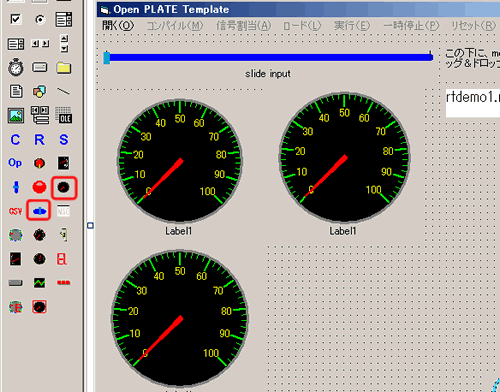The height and width of the screenshot is (392, 500).
Task: Choose the 実行(E) menu item
Action: pyautogui.click(x=352, y=25)
